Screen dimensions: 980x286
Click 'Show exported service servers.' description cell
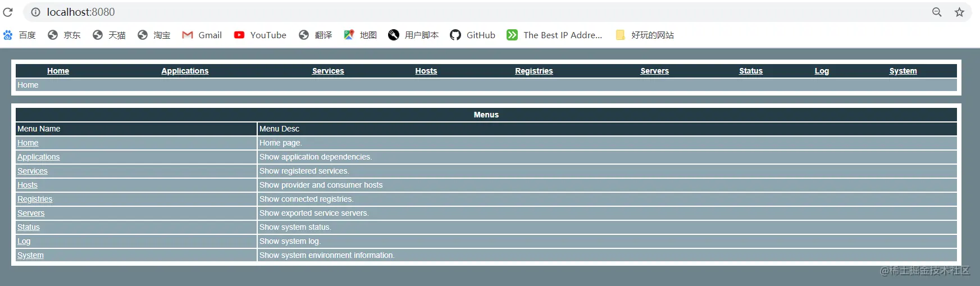[x=607, y=213]
